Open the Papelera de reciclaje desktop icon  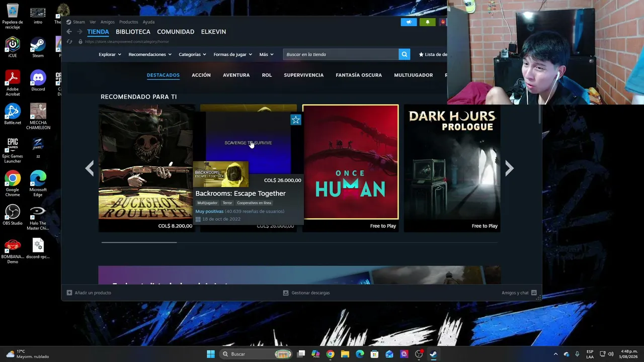coord(13,16)
